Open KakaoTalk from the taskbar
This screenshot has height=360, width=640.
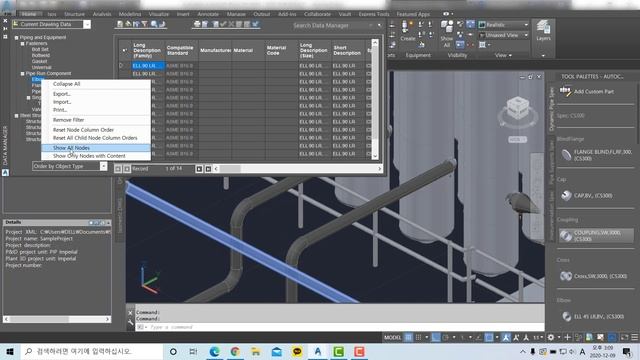pyautogui.click(x=297, y=351)
